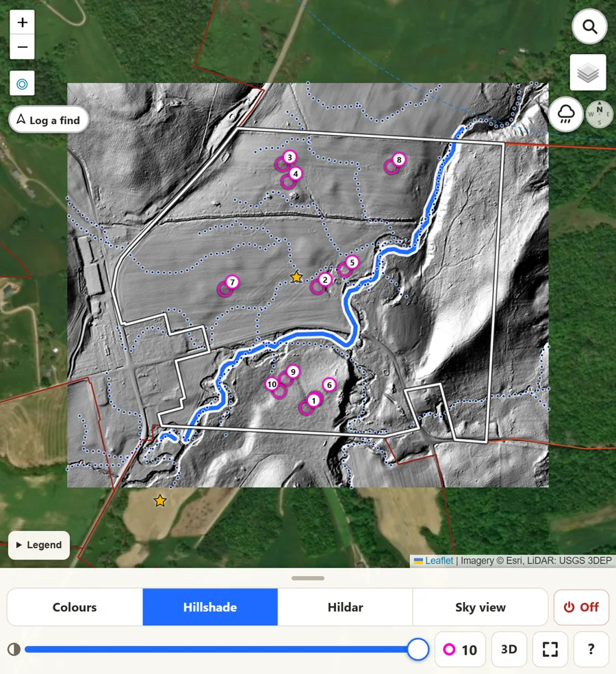Image resolution: width=616 pixels, height=674 pixels.
Task: Click the contrast icon beside the slider
Action: pos(14,649)
